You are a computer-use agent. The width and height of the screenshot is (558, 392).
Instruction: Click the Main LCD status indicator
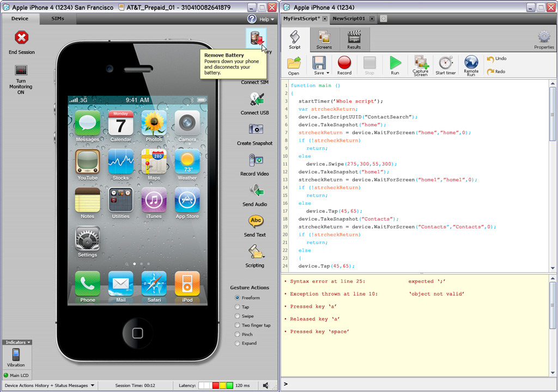[x=16, y=375]
